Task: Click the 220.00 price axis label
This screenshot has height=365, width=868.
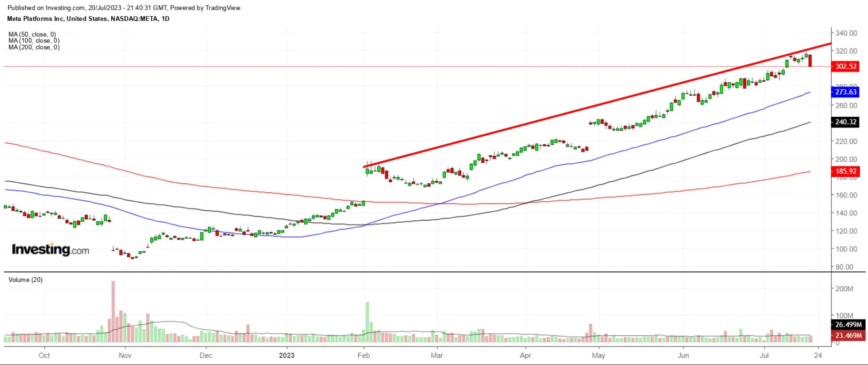Action: click(x=846, y=141)
